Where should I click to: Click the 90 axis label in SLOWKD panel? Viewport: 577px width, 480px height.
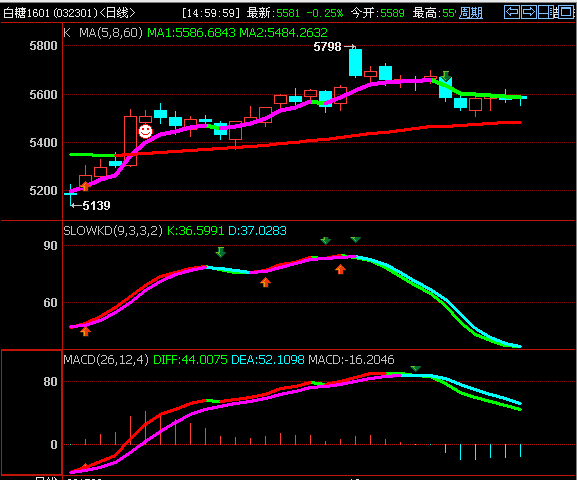(x=50, y=246)
